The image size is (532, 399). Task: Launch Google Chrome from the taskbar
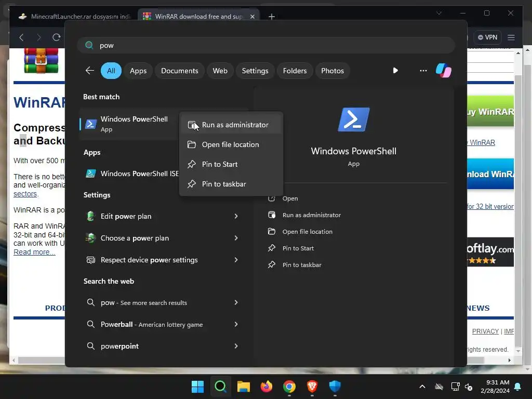tap(289, 387)
